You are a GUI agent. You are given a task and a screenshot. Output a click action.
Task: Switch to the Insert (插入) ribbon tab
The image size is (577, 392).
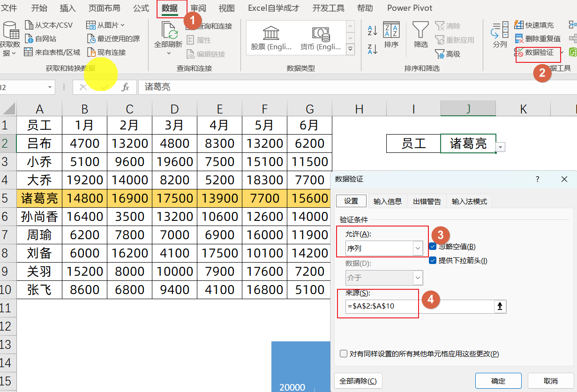67,8
